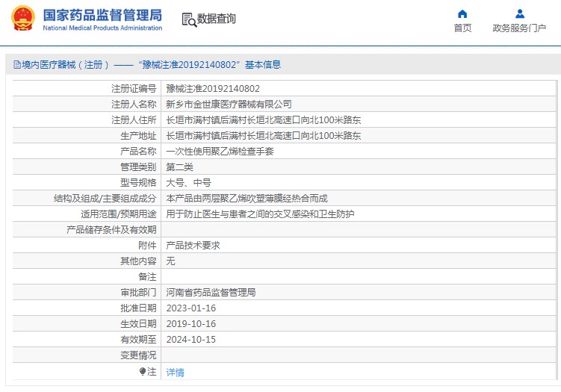
Task: Click the 注册证编号 label
Action: pos(134,88)
